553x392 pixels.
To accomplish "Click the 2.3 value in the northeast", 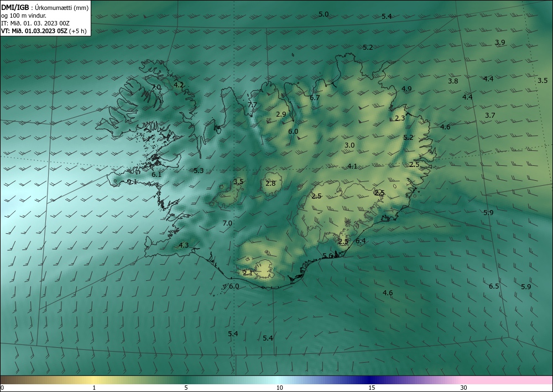I will pos(400,118).
